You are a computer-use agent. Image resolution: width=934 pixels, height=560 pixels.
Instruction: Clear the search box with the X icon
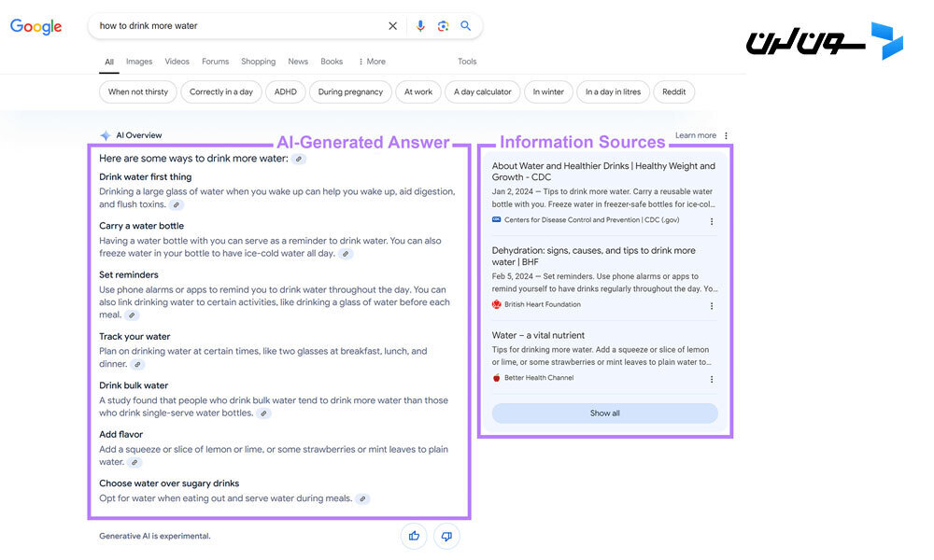coord(392,26)
